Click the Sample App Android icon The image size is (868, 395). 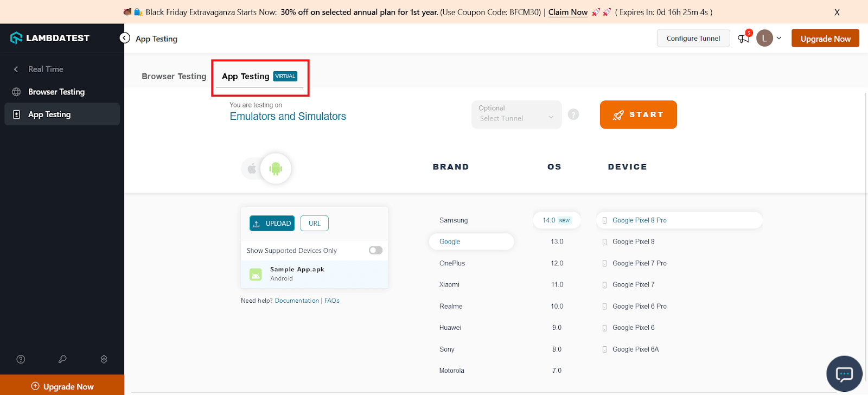pyautogui.click(x=256, y=275)
